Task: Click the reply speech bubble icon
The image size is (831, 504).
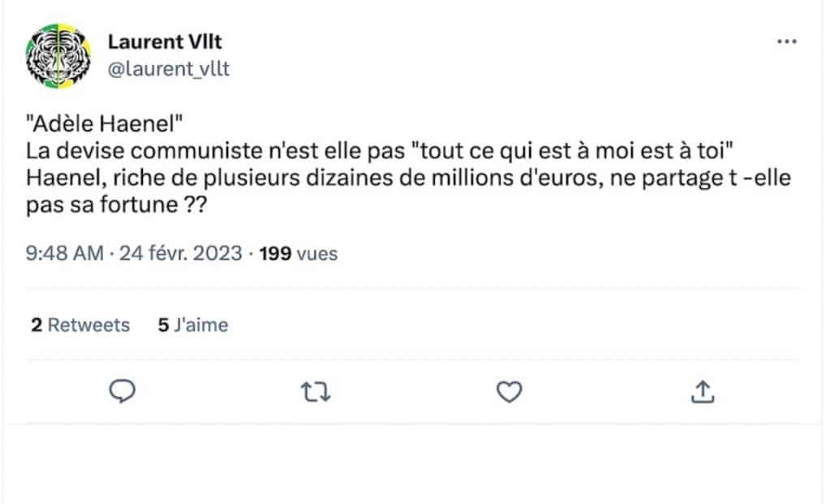Action: [x=122, y=393]
